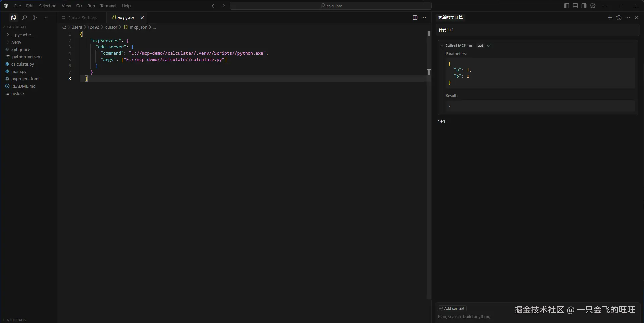Open main.py file
This screenshot has height=323, width=644.
[28, 71]
